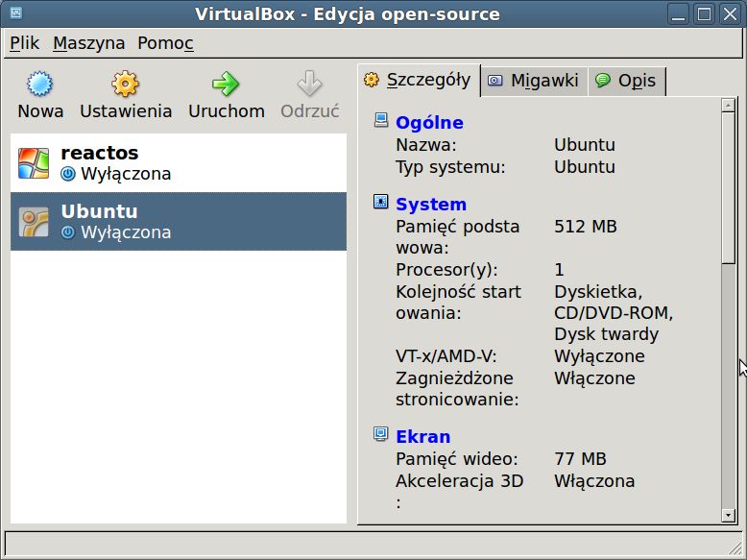Click the 77 MB video memory value

580,459
